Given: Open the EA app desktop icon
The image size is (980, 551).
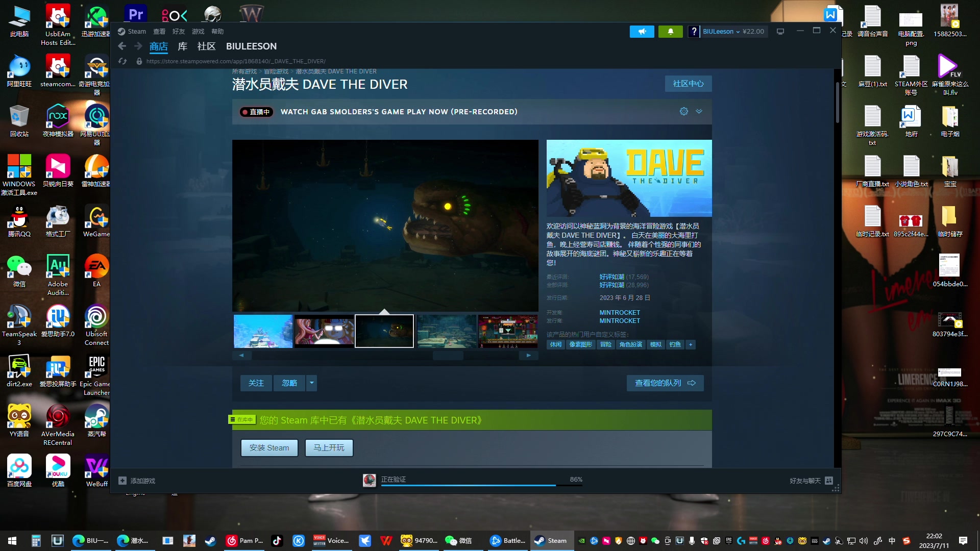Looking at the screenshot, I should pyautogui.click(x=96, y=270).
